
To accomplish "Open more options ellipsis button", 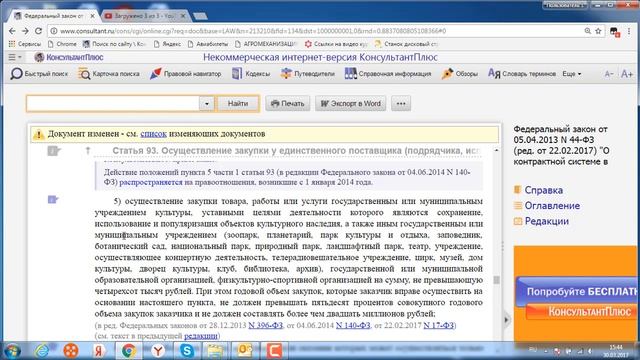I will 401,104.
